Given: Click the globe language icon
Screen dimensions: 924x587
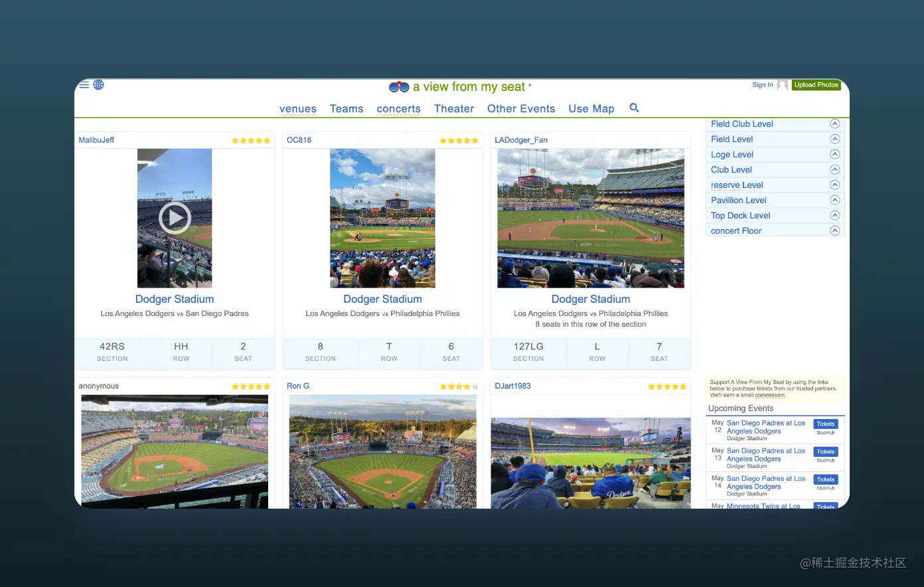Looking at the screenshot, I should pos(99,85).
